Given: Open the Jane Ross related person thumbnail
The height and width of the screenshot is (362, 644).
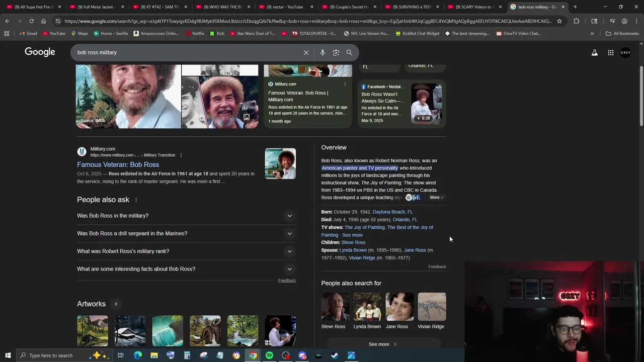Looking at the screenshot, I should [x=399, y=307].
